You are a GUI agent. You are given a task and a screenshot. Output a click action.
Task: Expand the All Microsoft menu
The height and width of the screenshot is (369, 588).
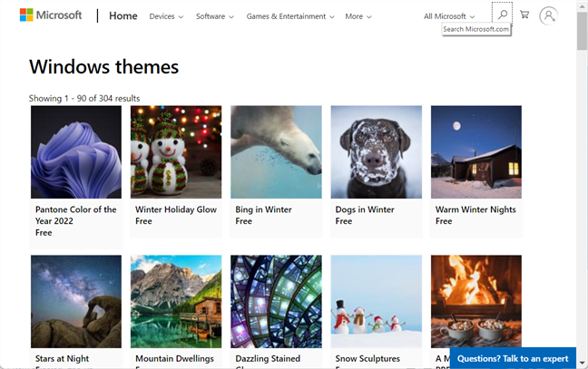coord(449,16)
